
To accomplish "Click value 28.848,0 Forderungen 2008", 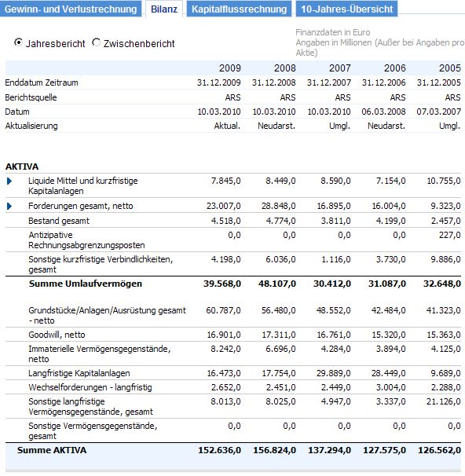I will pos(279,206).
